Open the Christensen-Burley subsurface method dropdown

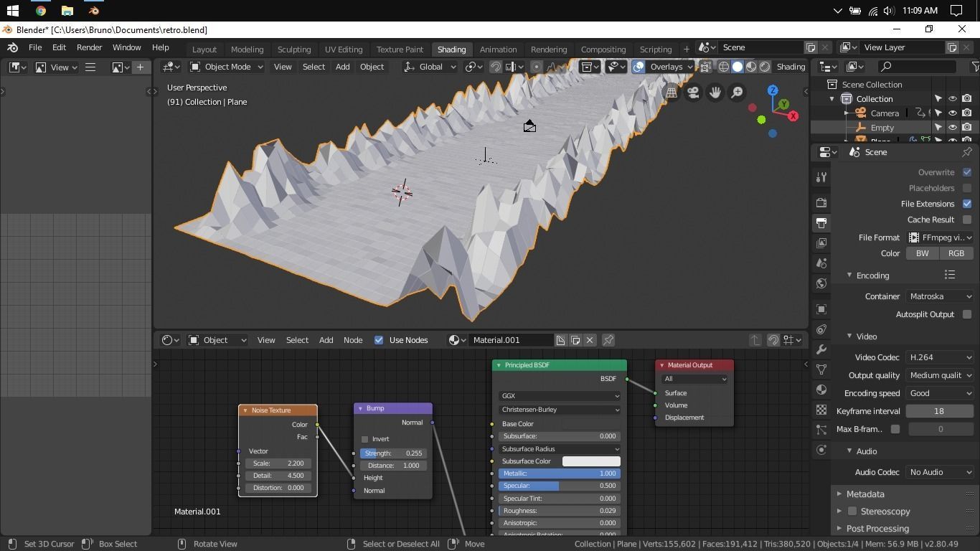point(560,410)
